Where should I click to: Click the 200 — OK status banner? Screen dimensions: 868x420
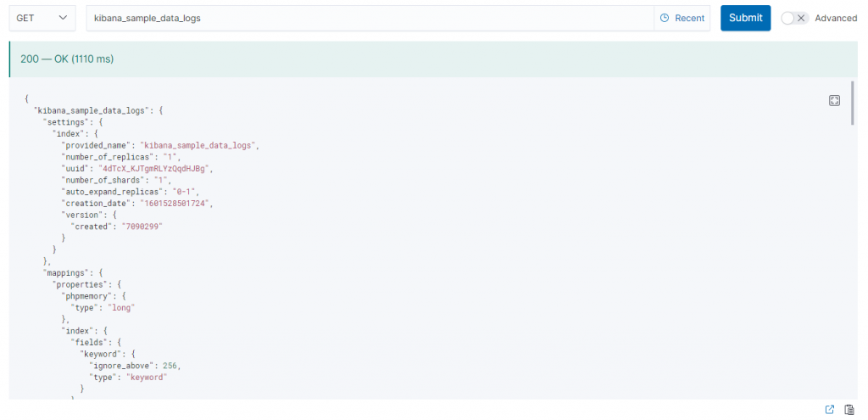point(433,59)
